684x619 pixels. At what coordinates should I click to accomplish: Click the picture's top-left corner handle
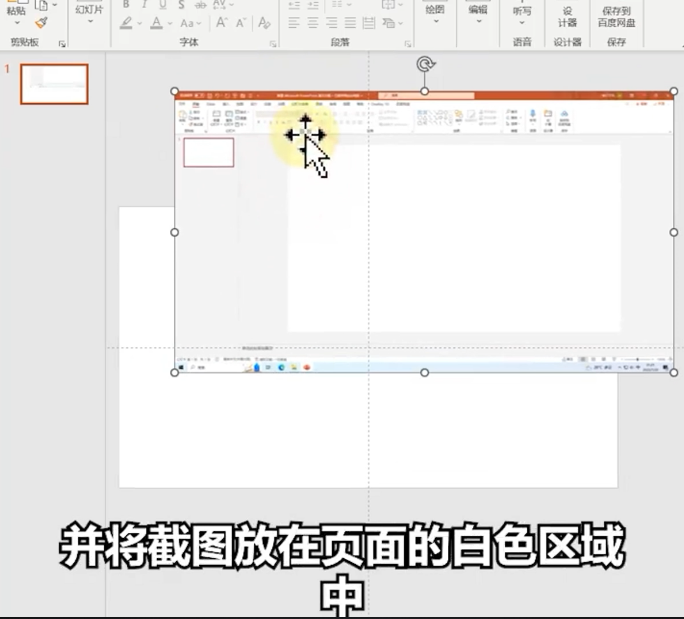[174, 91]
